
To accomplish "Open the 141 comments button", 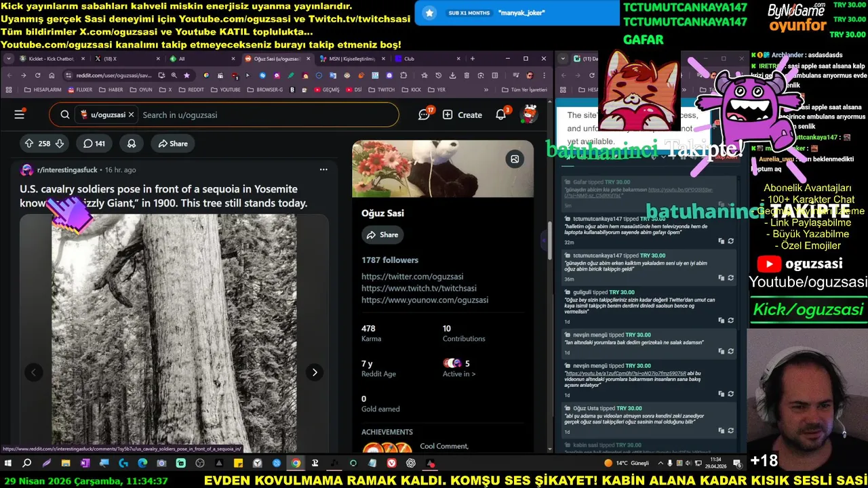I will click(94, 143).
